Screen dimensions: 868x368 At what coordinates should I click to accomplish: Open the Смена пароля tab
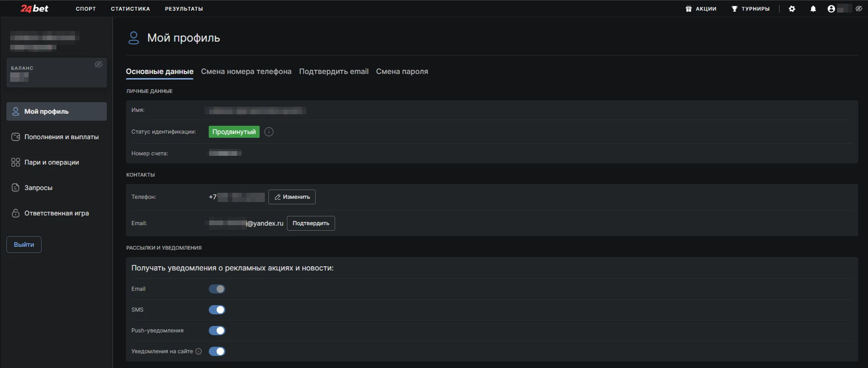pos(402,72)
